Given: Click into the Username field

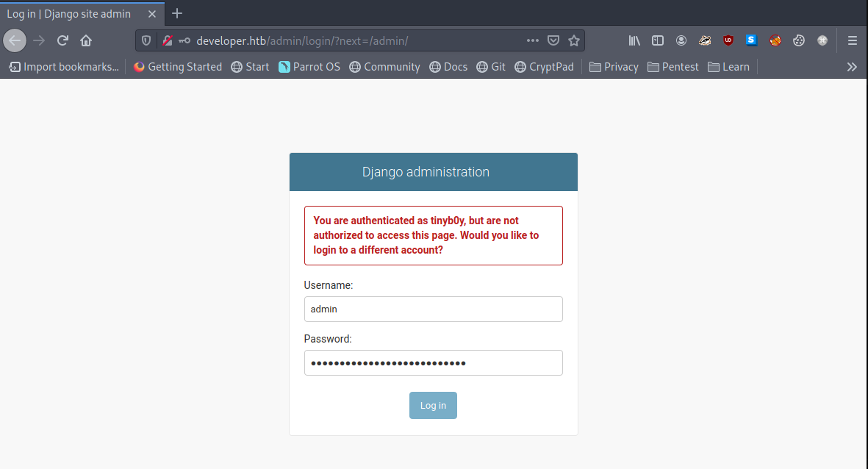Looking at the screenshot, I should [433, 309].
